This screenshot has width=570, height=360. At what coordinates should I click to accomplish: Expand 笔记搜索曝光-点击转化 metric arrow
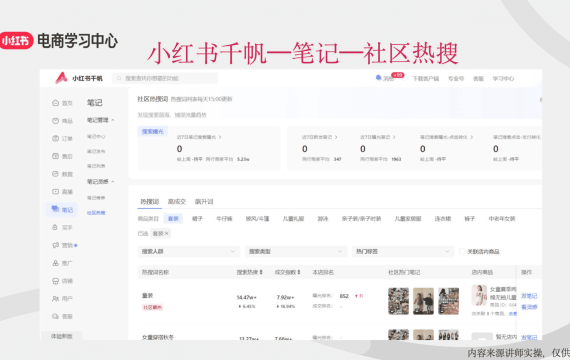point(471,137)
